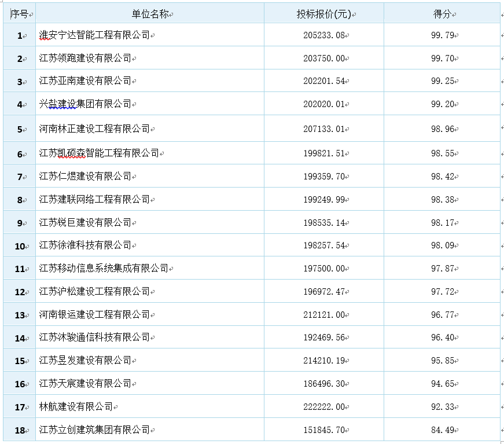
Task: Click score value 99.79
Action: [x=443, y=35]
